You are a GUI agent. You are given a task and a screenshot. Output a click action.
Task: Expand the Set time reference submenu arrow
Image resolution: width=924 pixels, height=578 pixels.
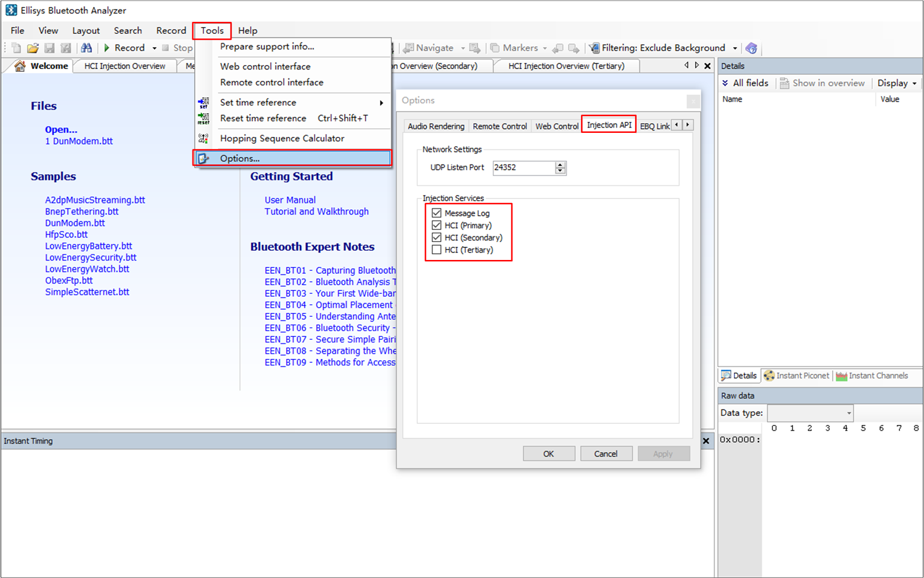[x=382, y=103]
